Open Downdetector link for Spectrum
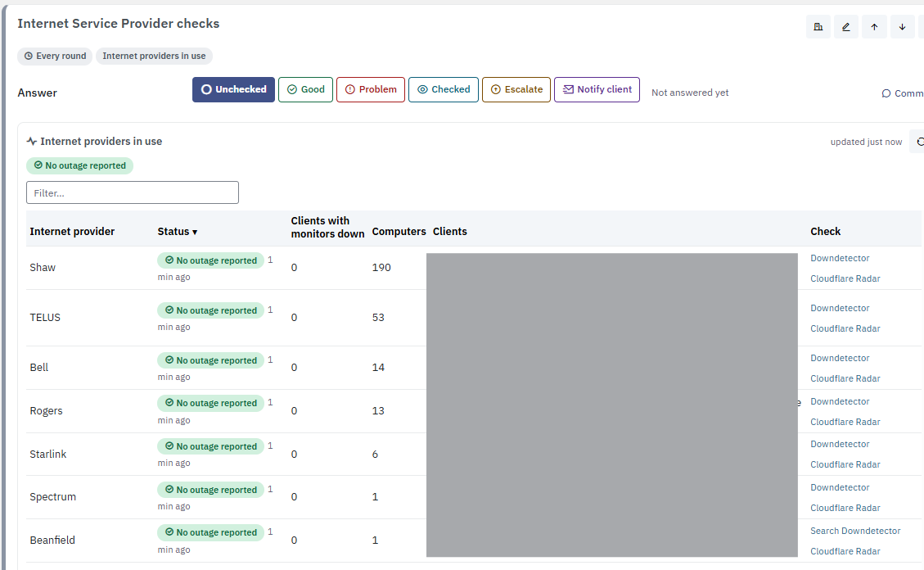 [840, 487]
